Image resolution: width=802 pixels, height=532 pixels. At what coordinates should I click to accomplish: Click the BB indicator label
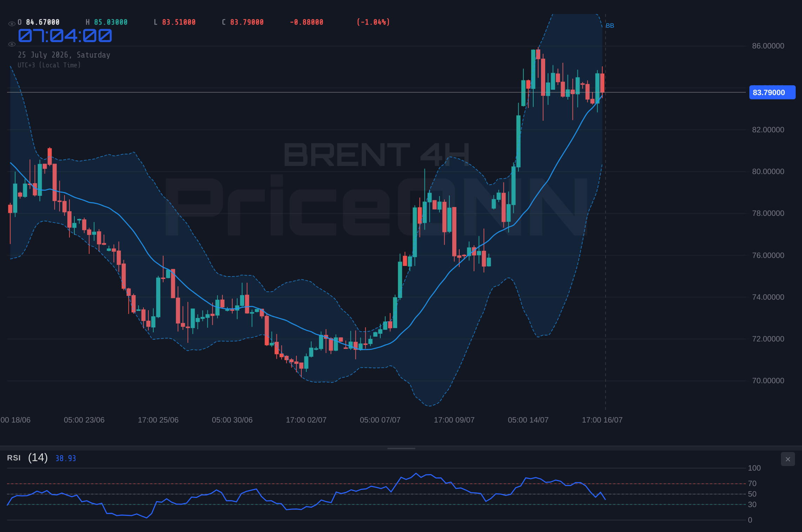(x=610, y=26)
